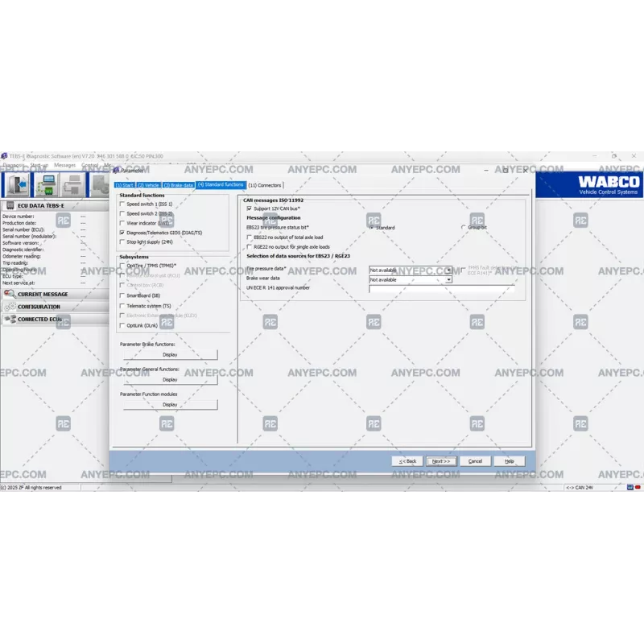Click the UN ECE R 141 approval number field
The height and width of the screenshot is (644, 644).
pyautogui.click(x=441, y=288)
